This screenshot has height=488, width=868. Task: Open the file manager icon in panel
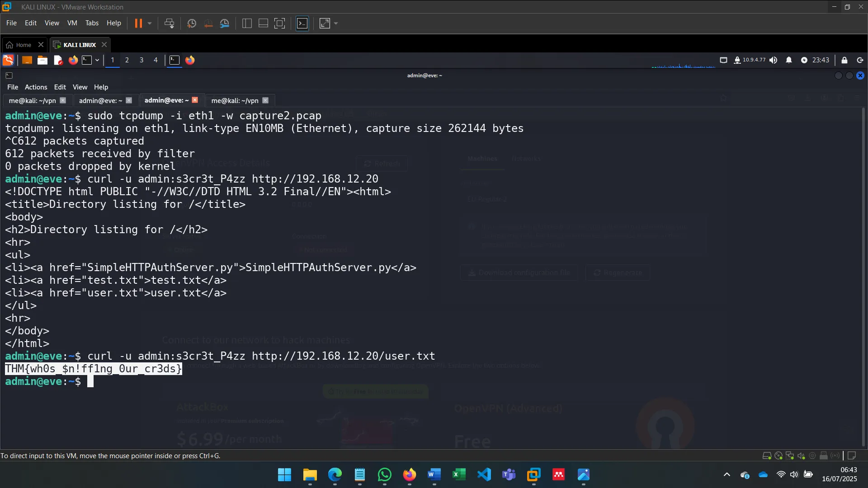click(x=42, y=60)
